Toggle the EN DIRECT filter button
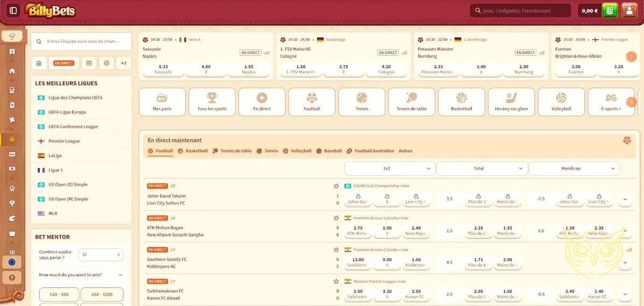This screenshot has height=306, width=644. tap(64, 63)
